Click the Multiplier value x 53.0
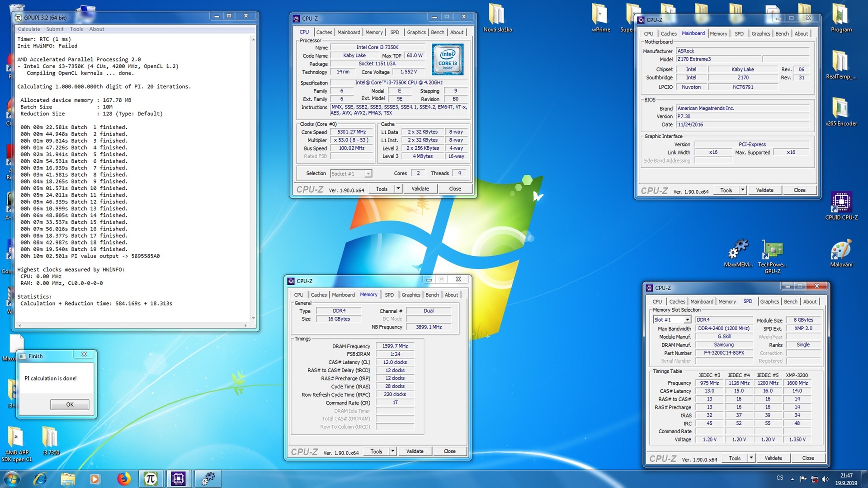Viewport: 868px width, 488px height. pos(352,140)
